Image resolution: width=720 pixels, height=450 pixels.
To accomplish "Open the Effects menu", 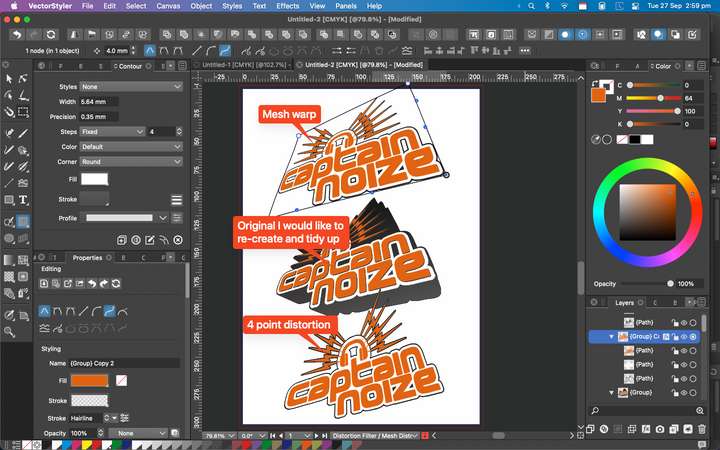I will [287, 6].
